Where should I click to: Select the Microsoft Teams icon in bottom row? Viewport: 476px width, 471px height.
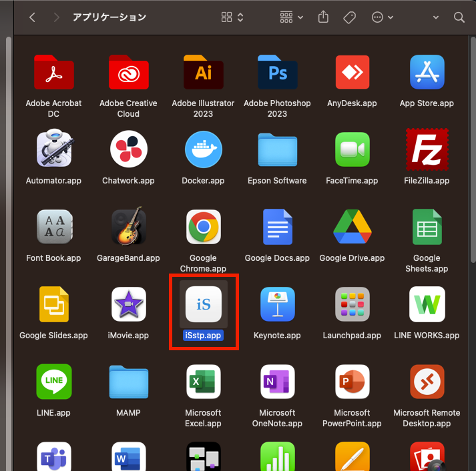[54, 456]
